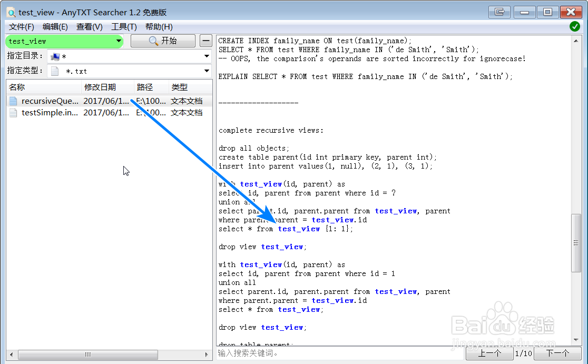Viewport: 588px width, 364px height.
Task: Click the minus collapse button beside 开始
Action: (206, 41)
